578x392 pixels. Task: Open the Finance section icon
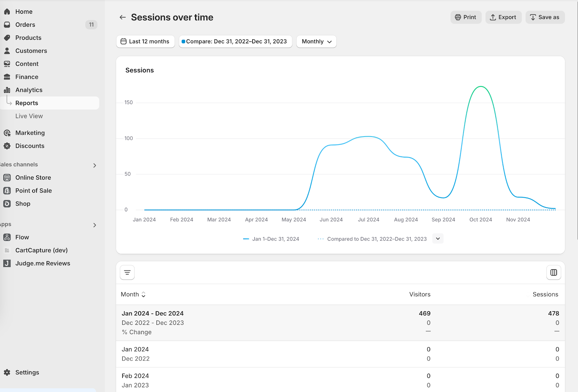tap(7, 77)
